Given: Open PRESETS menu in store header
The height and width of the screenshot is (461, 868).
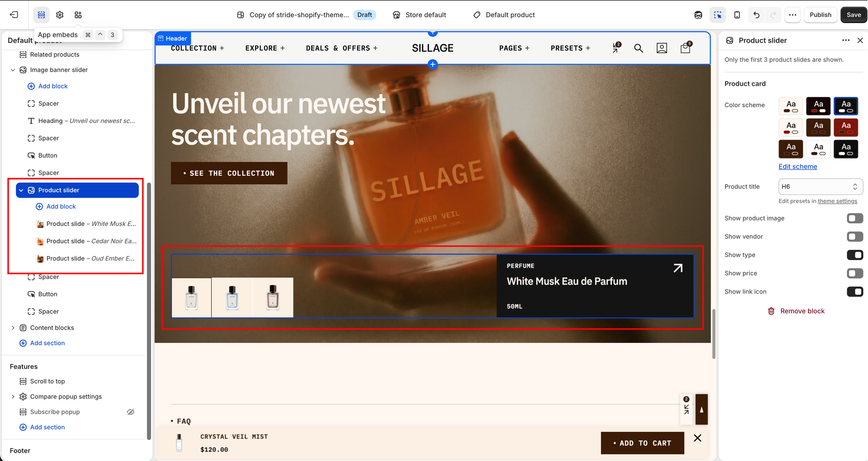Looking at the screenshot, I should pyautogui.click(x=571, y=48).
